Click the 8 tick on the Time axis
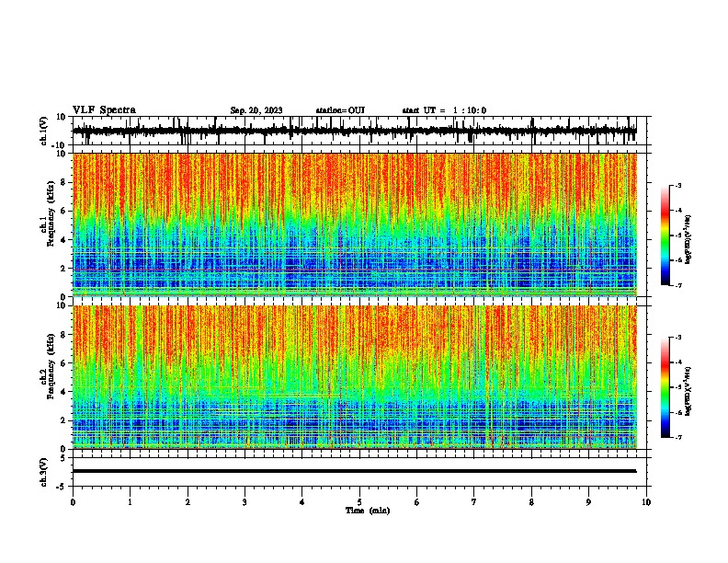The height and width of the screenshot is (563, 728). click(x=531, y=502)
